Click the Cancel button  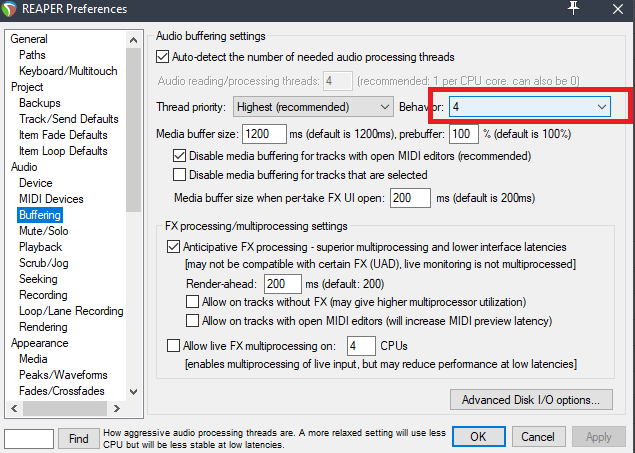point(538,437)
